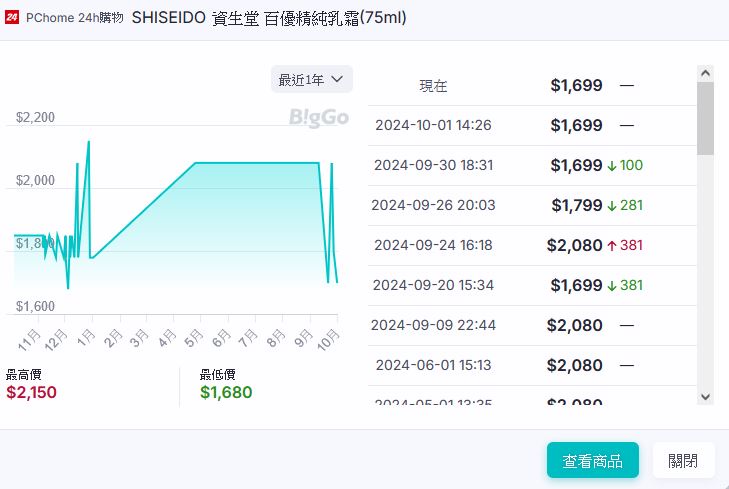Click the scrollbar up arrow
Screen dimensions: 729x489
(705, 73)
